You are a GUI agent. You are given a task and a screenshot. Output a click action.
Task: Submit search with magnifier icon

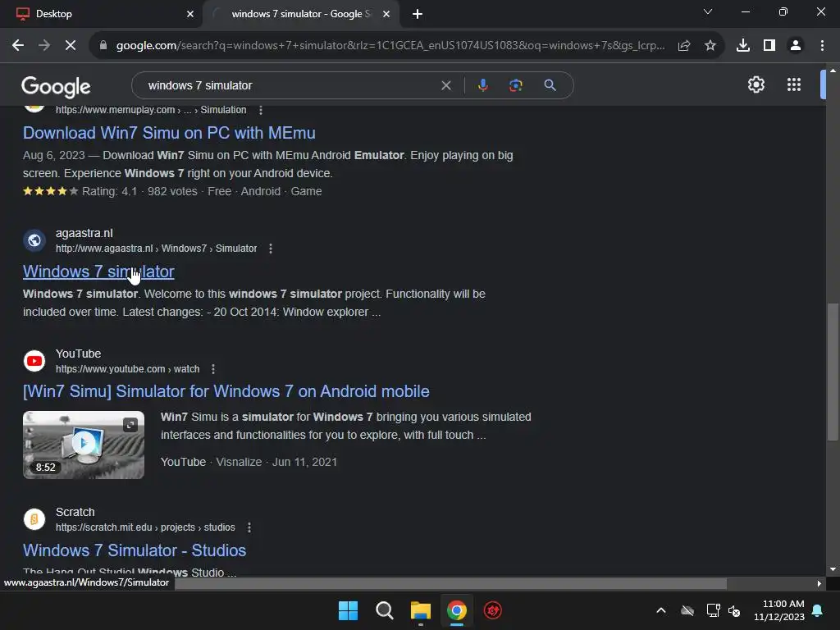pos(550,85)
